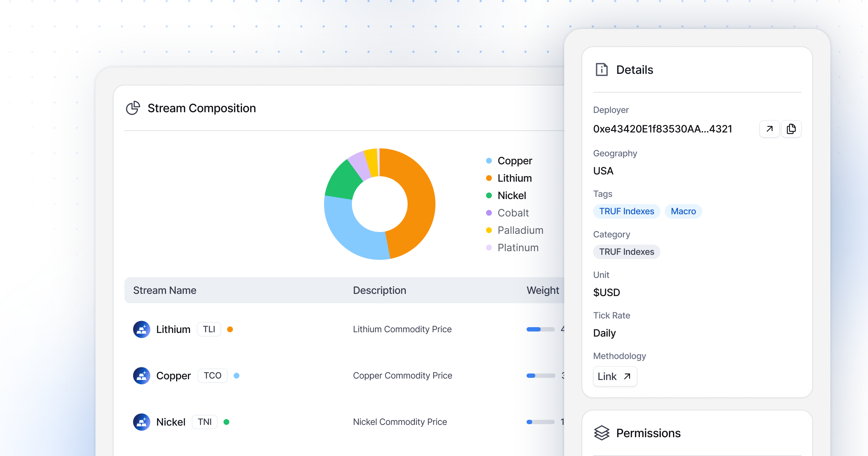
Task: Click the Copper stream name in table
Action: point(173,376)
